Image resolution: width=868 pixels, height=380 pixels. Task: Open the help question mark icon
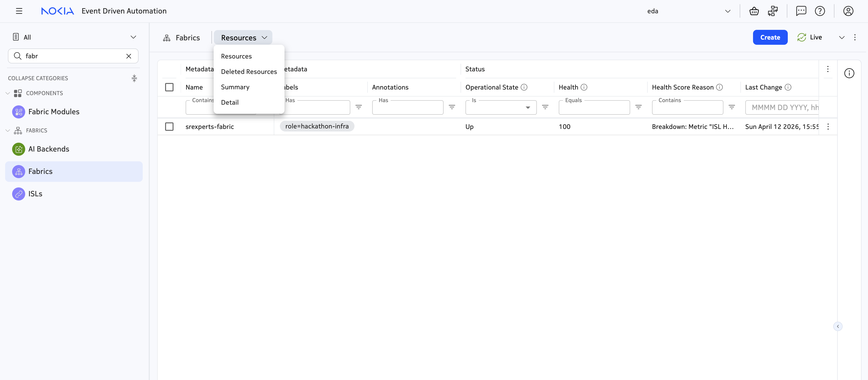tap(820, 11)
